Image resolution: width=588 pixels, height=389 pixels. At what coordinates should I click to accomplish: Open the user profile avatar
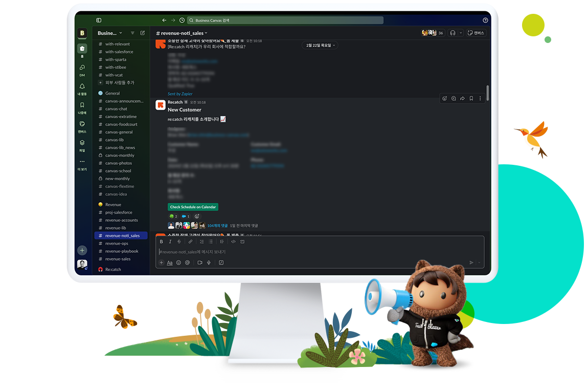[x=82, y=265]
